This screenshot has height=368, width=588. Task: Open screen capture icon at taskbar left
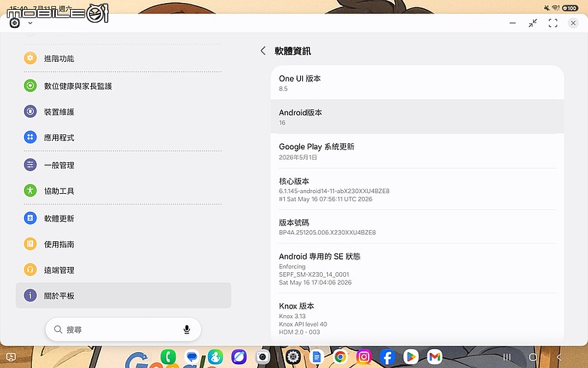(11, 357)
